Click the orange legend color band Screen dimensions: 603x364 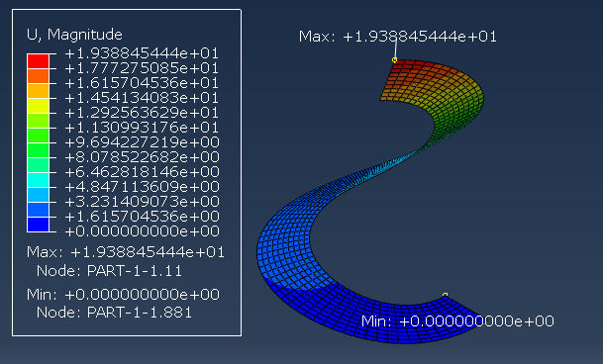(x=38, y=76)
